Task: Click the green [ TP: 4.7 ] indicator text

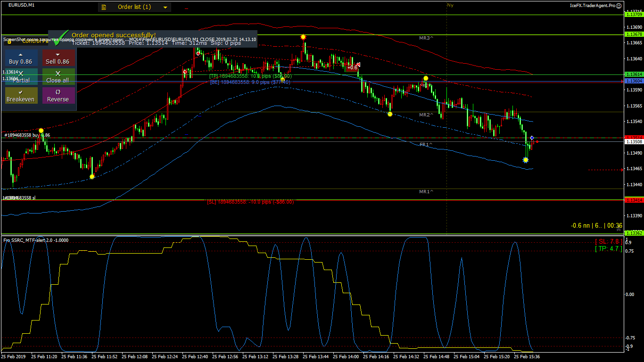Action: click(609, 248)
